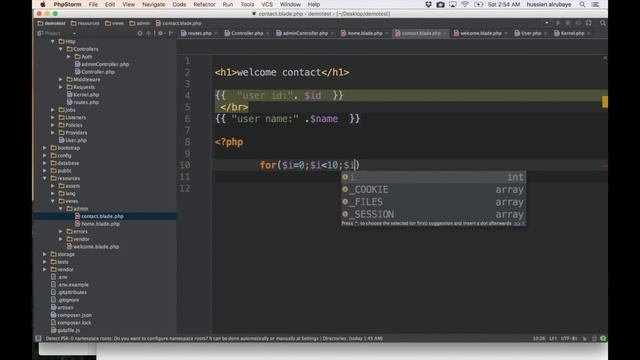Image resolution: width=640 pixels, height=360 pixels.
Task: Open the PhpStorm application menu
Action: click(67, 4)
